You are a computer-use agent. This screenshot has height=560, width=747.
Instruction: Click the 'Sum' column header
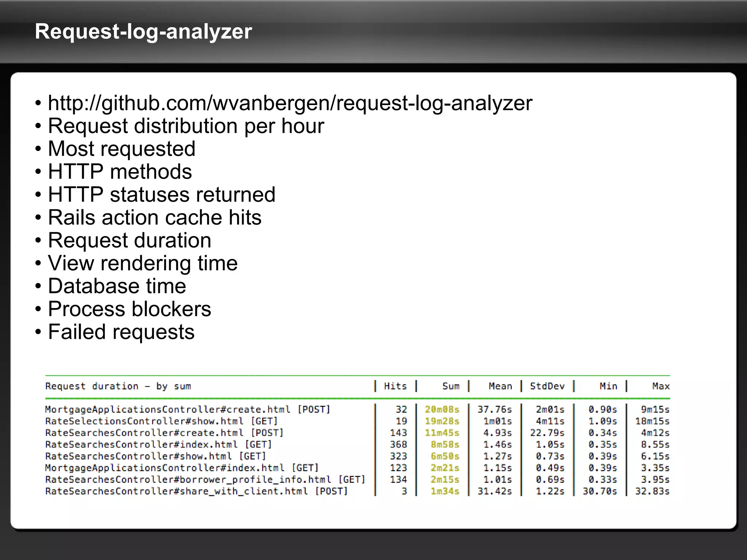pos(451,386)
